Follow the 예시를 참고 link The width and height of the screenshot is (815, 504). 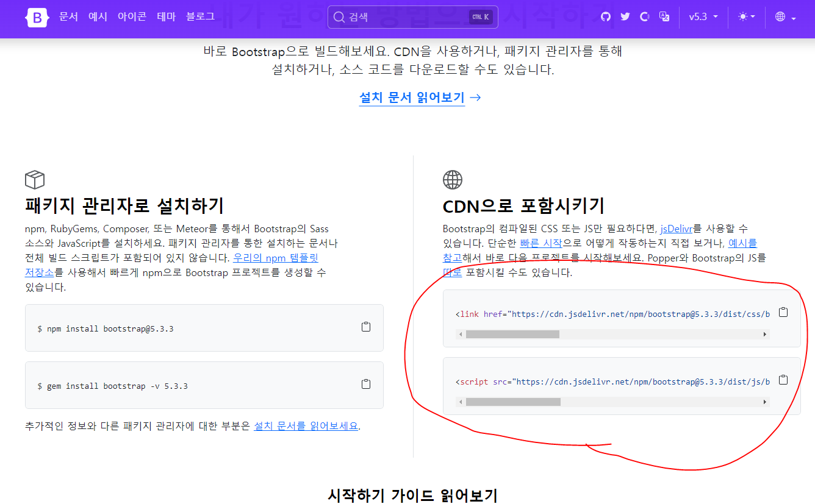[x=600, y=250]
